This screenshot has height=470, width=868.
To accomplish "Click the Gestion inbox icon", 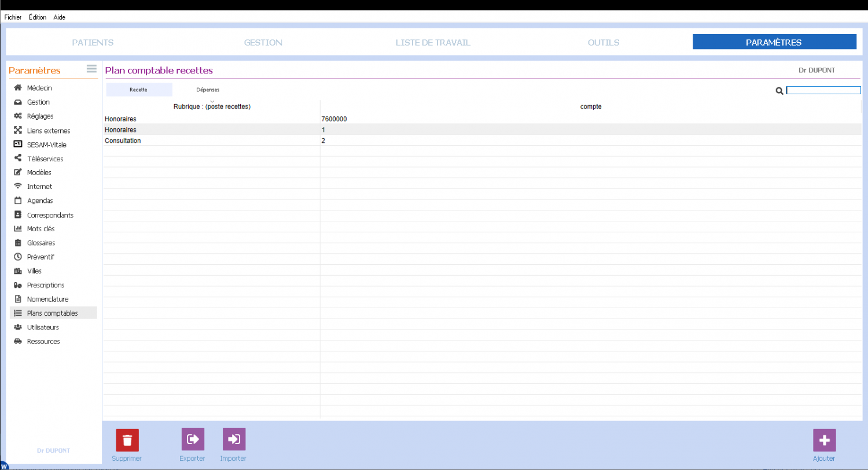I will click(x=18, y=102).
